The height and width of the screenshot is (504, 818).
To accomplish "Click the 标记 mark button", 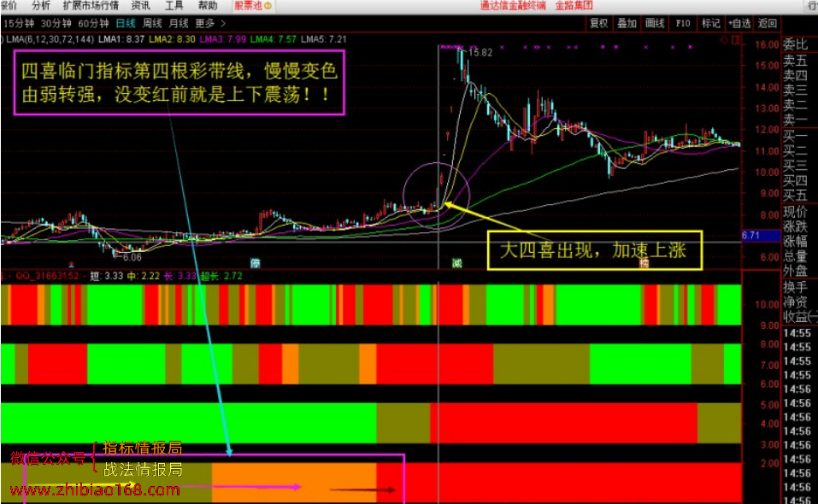I will pos(710,23).
